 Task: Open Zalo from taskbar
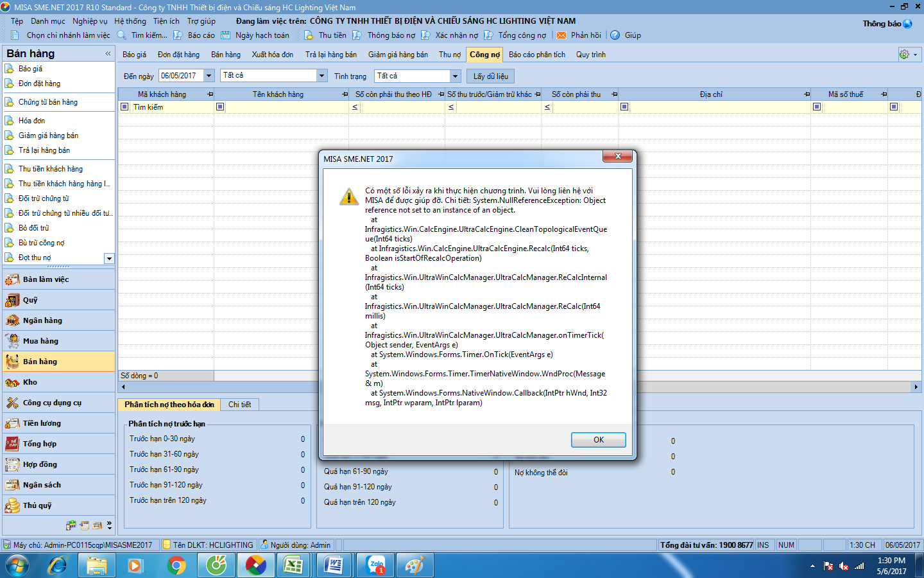[375, 566]
